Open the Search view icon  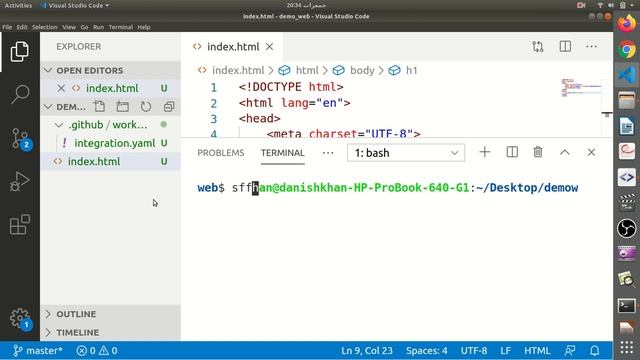click(20, 95)
